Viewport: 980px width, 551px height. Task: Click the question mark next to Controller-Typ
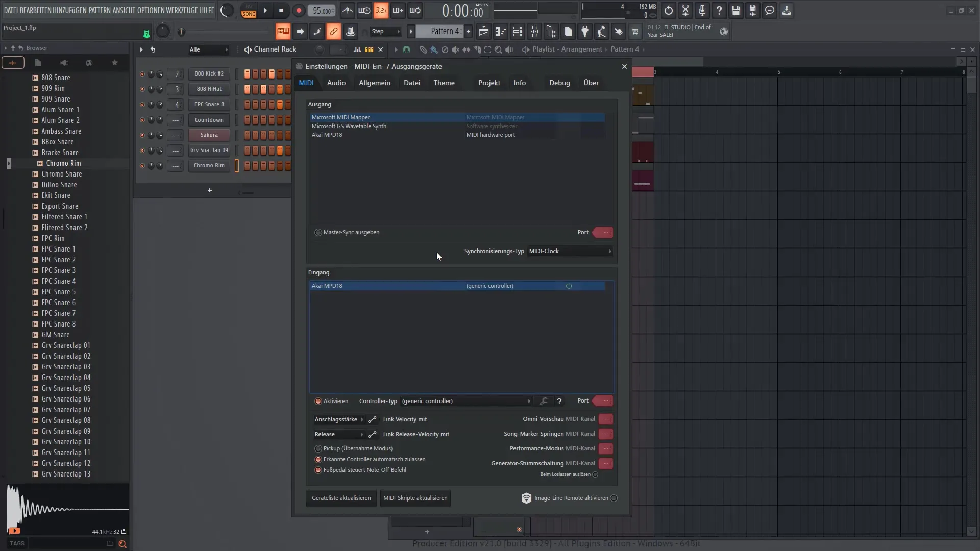[559, 401]
